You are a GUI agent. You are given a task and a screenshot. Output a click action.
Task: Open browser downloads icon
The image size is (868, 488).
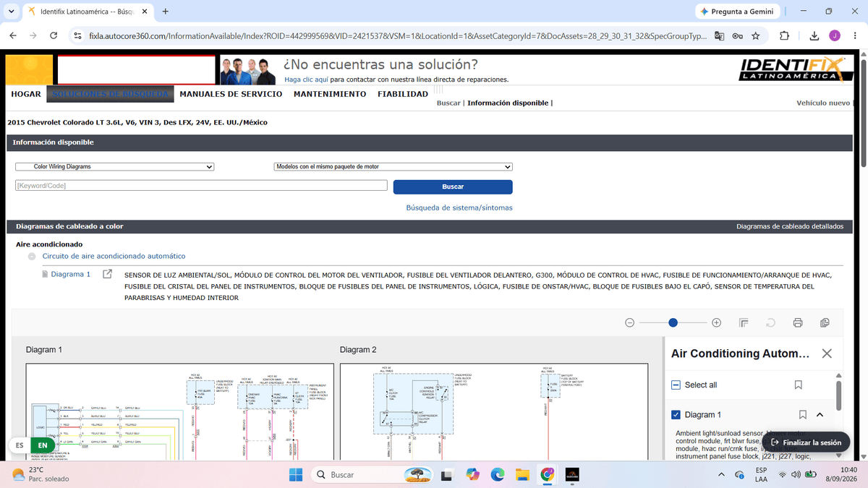point(814,35)
